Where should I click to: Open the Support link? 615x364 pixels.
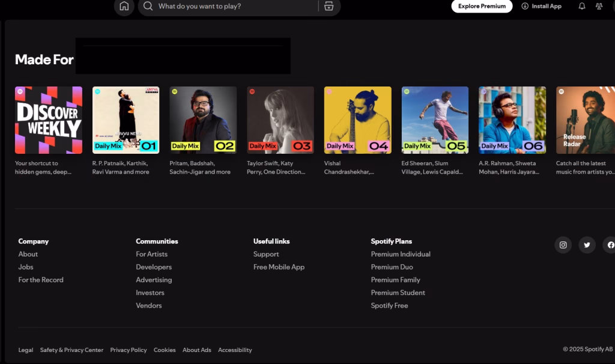pyautogui.click(x=266, y=254)
